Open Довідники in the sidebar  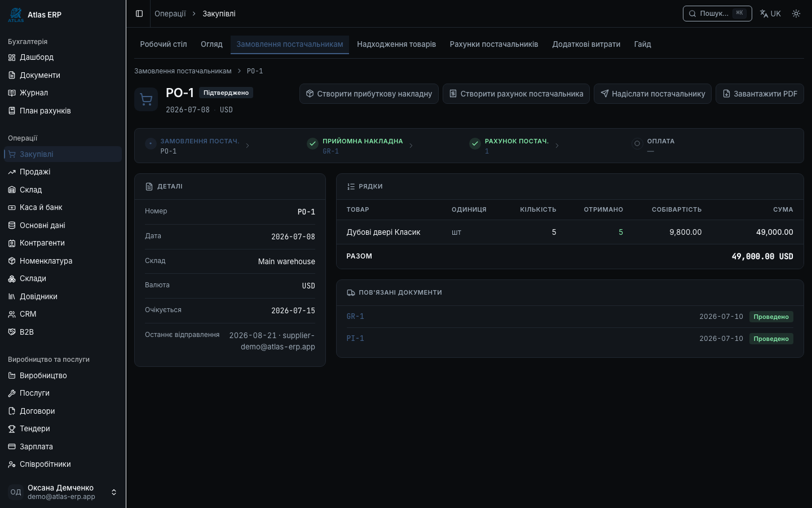coord(63,296)
